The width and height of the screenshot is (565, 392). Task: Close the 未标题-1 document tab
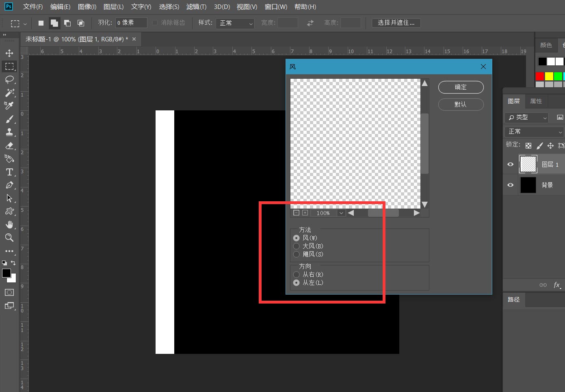pos(134,39)
